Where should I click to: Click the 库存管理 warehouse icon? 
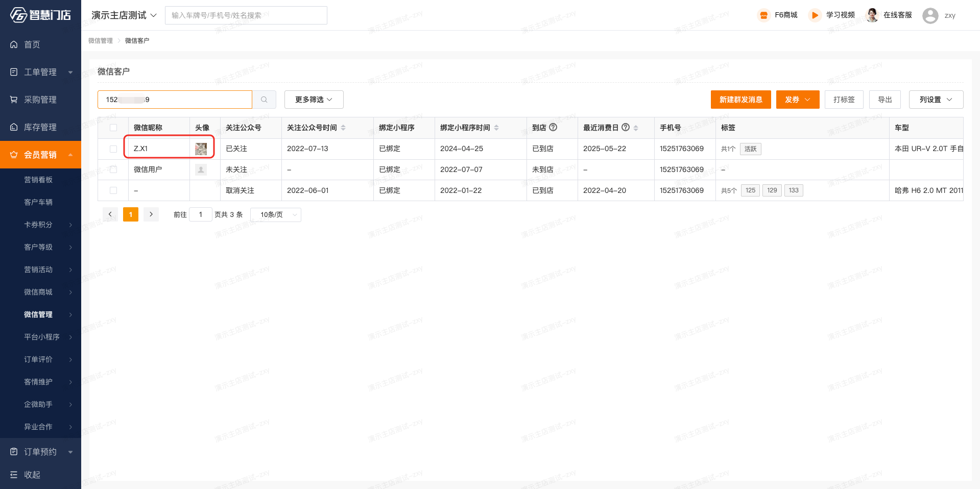(x=14, y=127)
